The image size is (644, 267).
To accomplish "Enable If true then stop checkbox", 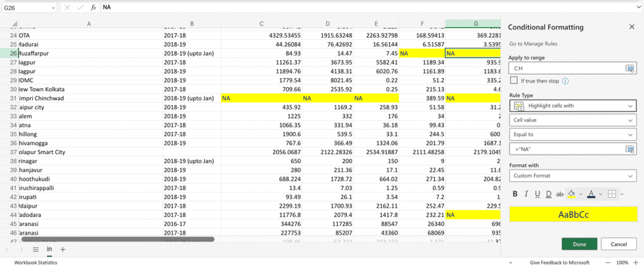I will tap(513, 80).
